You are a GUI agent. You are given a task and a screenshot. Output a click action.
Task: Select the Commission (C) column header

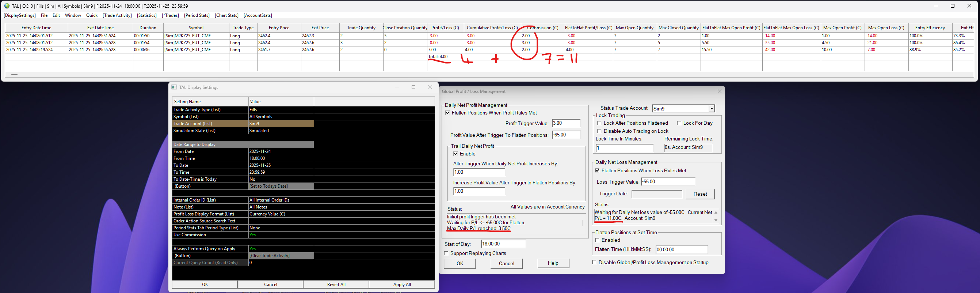542,28
